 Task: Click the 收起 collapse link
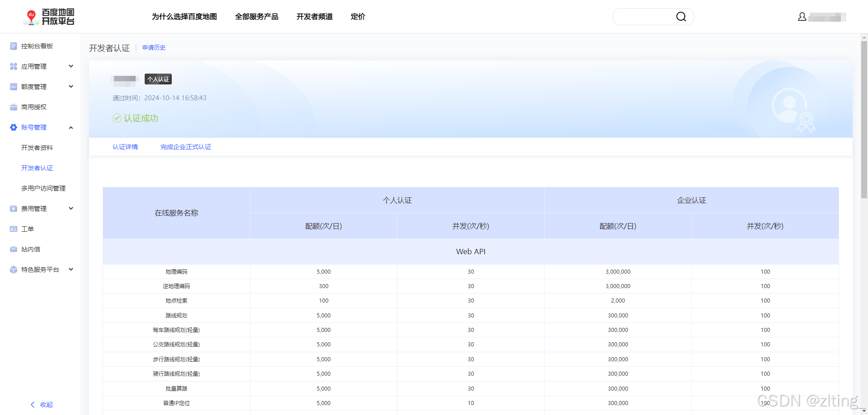[x=46, y=405]
